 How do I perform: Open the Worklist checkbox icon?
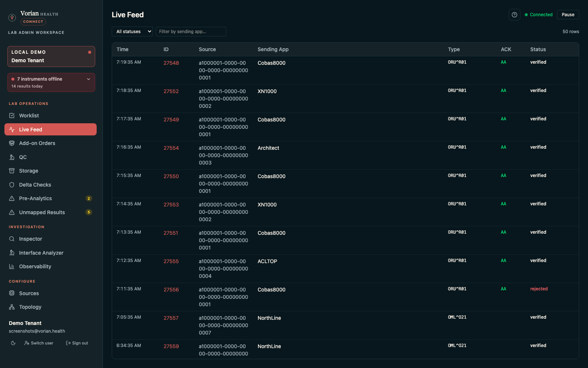(12, 116)
